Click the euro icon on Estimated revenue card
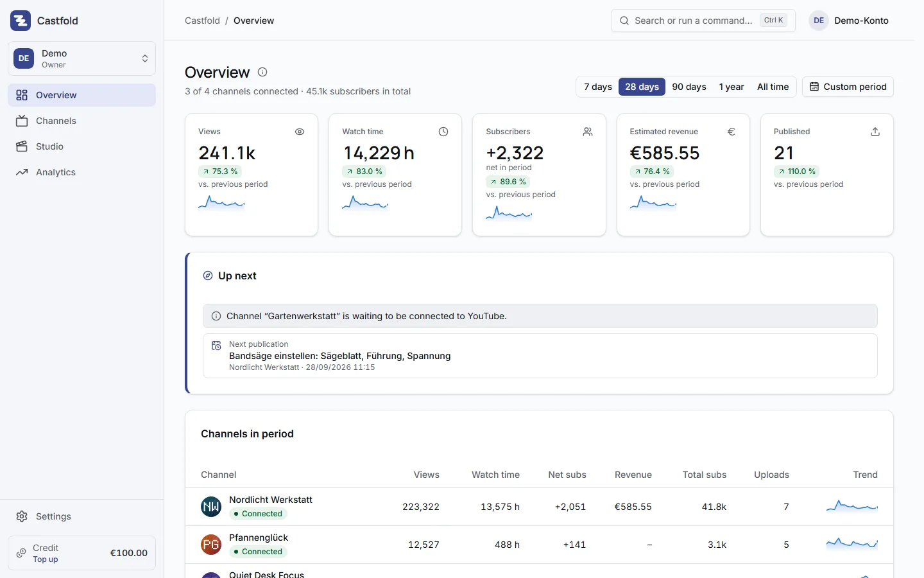 pyautogui.click(x=732, y=132)
